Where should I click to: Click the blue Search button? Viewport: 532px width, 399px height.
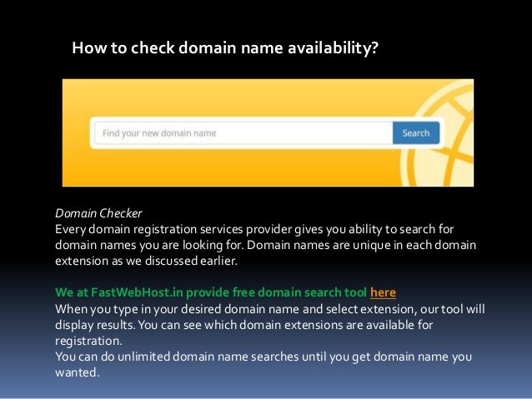[x=416, y=133]
